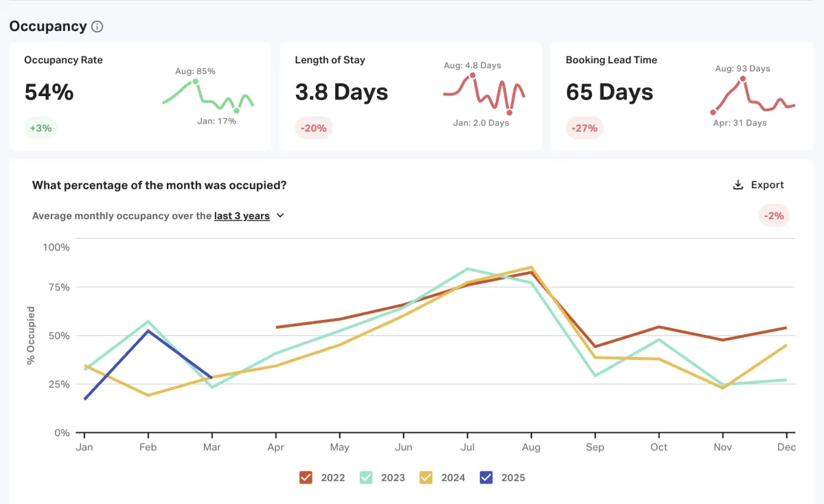Hide the 2024 series in legend
This screenshot has height=504, width=824.
(x=426, y=477)
